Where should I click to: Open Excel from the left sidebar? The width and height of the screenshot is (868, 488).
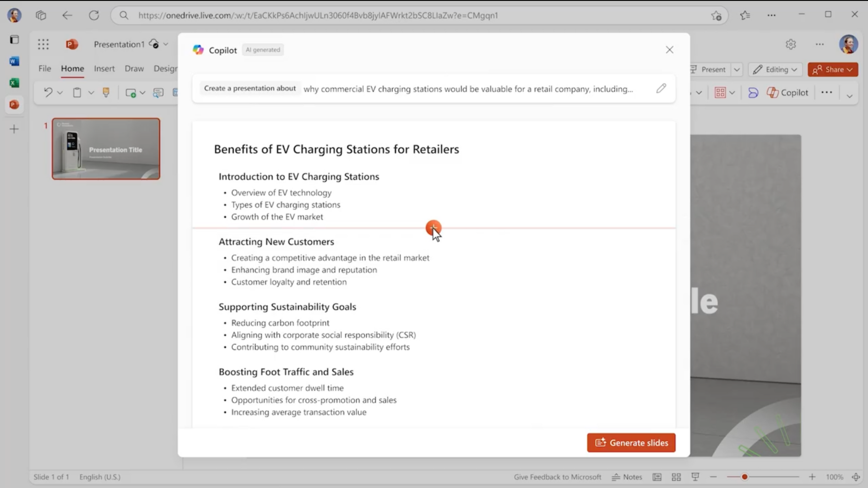coord(14,83)
